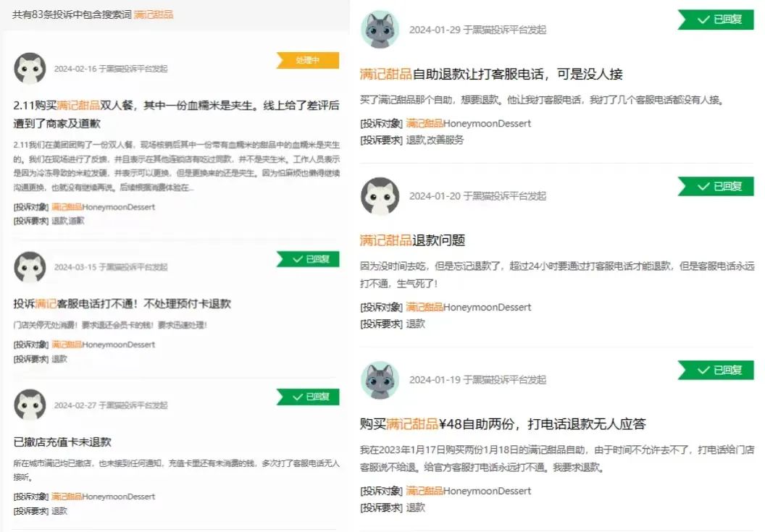Click the 已回复 badge on the 2024-03-15 complaint

pyautogui.click(x=308, y=259)
